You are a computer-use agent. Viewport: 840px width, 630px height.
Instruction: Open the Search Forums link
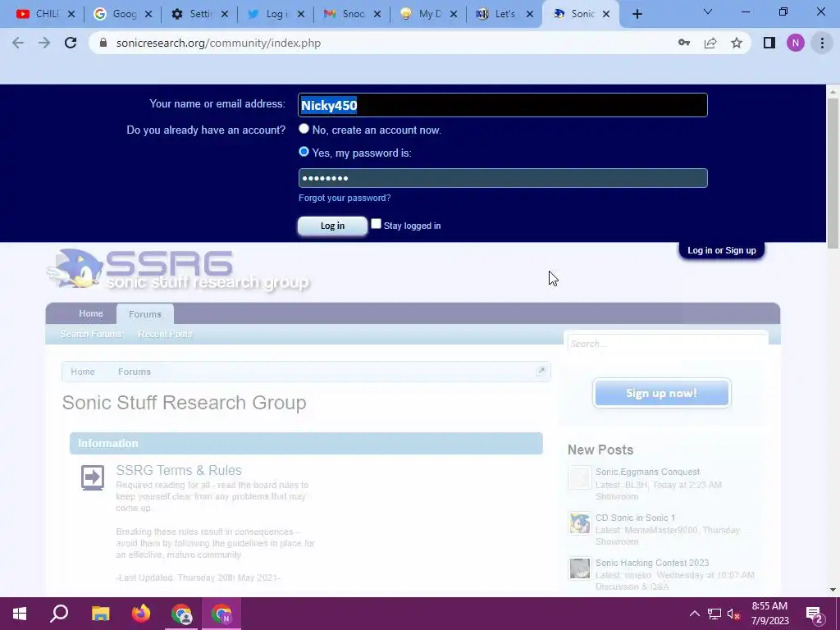click(91, 335)
